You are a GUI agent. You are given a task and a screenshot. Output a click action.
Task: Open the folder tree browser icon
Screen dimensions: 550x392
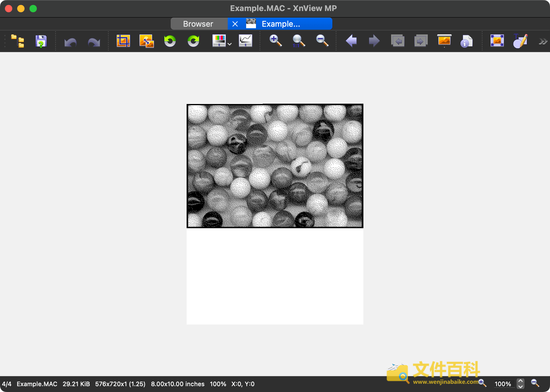click(17, 41)
